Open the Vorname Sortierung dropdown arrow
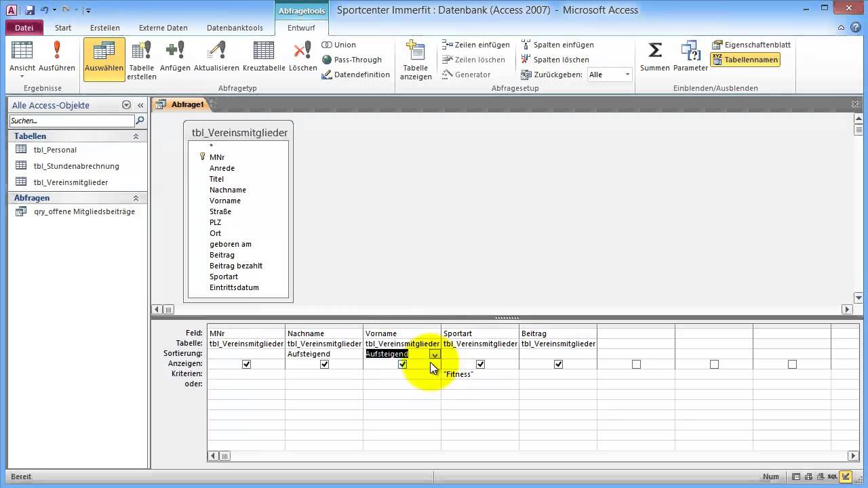Screen dimensions: 868x488 [x=435, y=354]
